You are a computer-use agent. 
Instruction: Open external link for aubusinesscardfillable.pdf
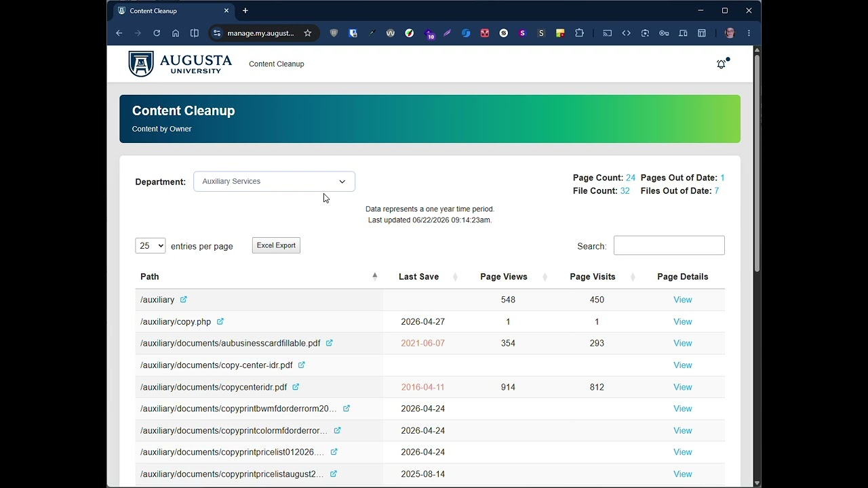pyautogui.click(x=330, y=343)
